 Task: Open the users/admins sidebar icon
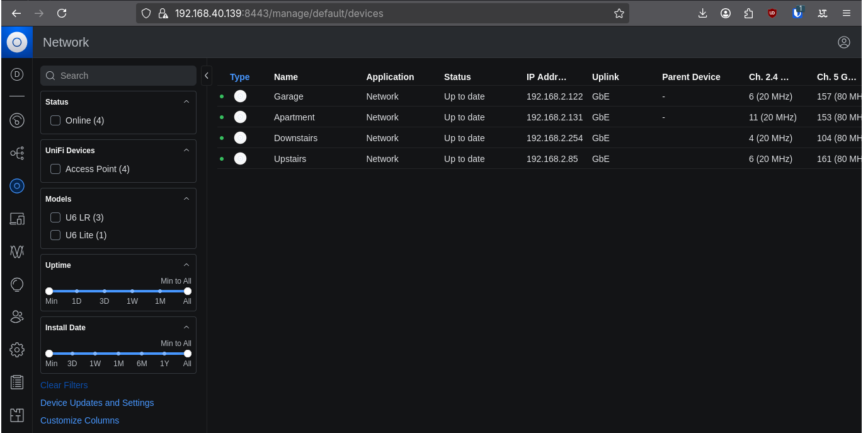click(17, 317)
